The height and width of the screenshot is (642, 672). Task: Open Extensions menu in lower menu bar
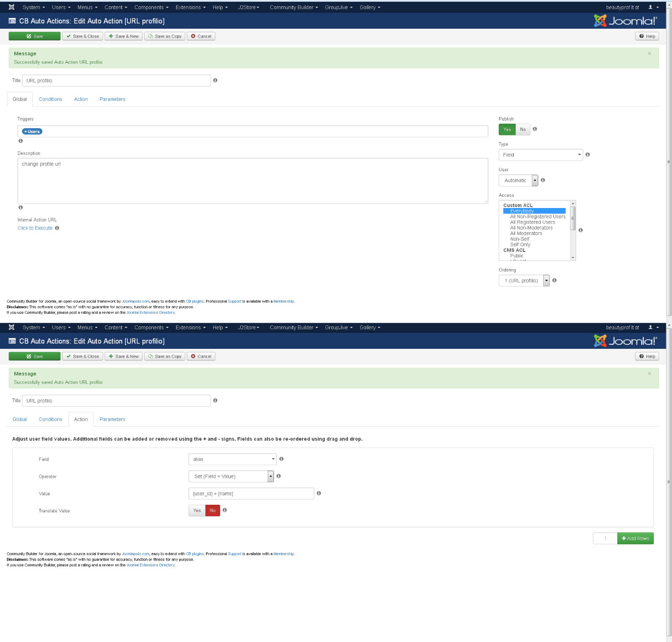click(x=190, y=327)
